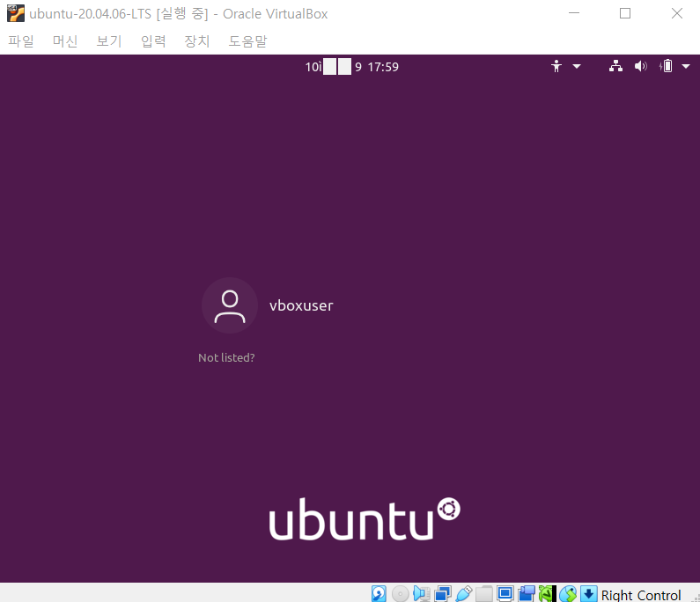
Task: Click the keyboard capture arrow icon
Action: [589, 594]
